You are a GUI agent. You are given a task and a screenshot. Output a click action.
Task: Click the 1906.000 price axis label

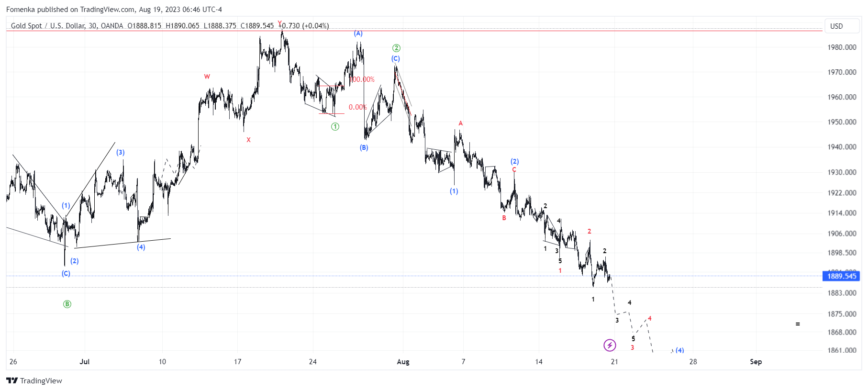click(x=842, y=234)
